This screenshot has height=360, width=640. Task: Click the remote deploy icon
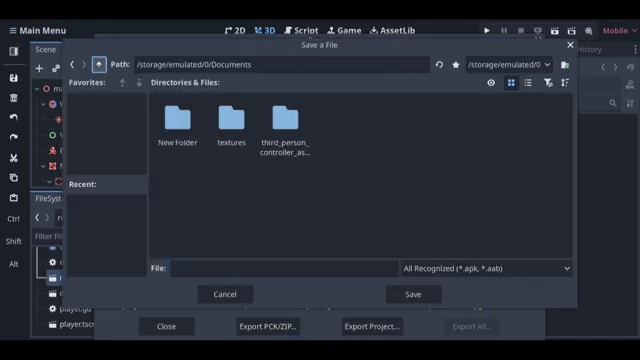pyautogui.click(x=538, y=31)
